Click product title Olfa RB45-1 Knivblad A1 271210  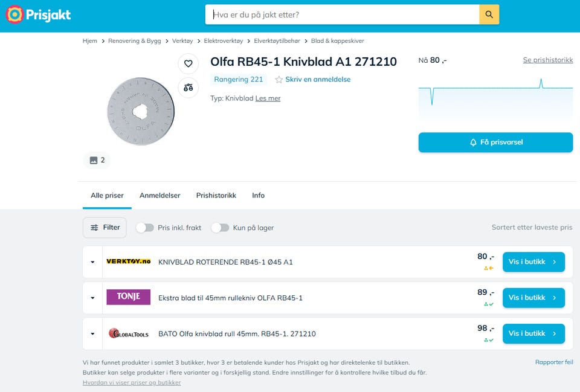pos(304,62)
